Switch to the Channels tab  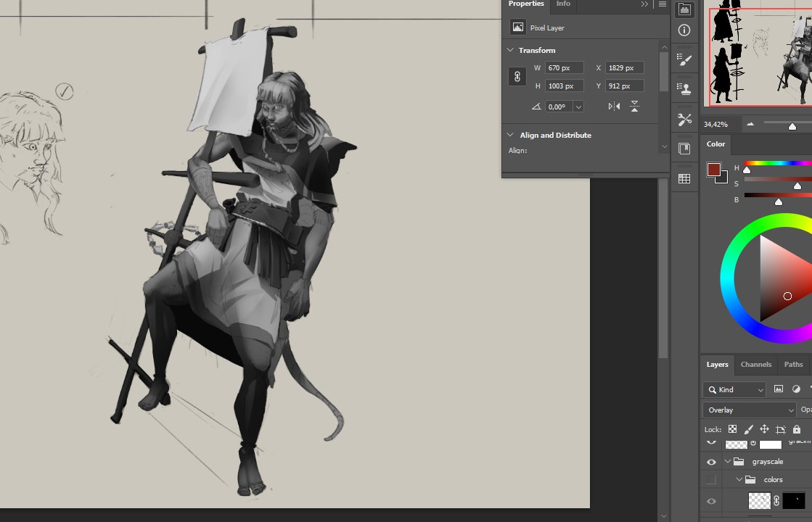coord(756,365)
